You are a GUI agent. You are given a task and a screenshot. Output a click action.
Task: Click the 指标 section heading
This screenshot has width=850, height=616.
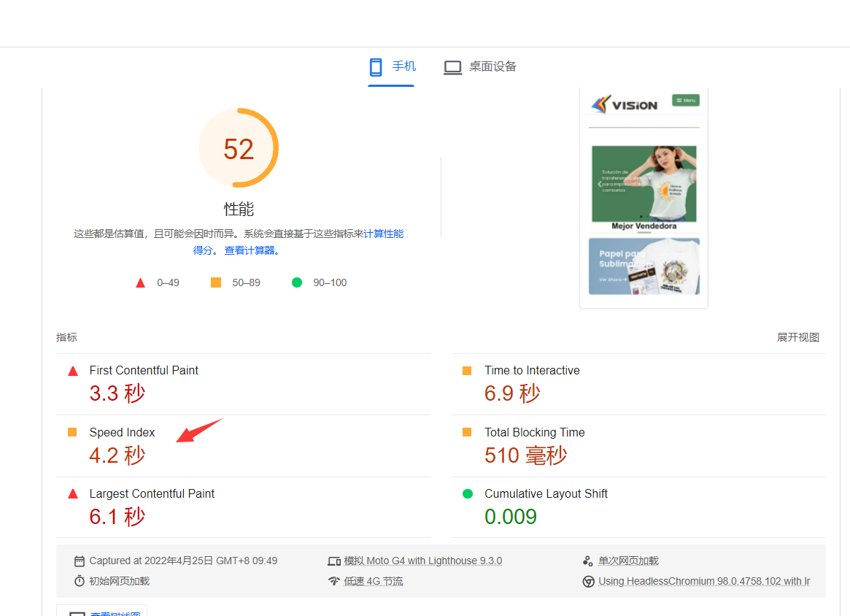pyautogui.click(x=66, y=337)
